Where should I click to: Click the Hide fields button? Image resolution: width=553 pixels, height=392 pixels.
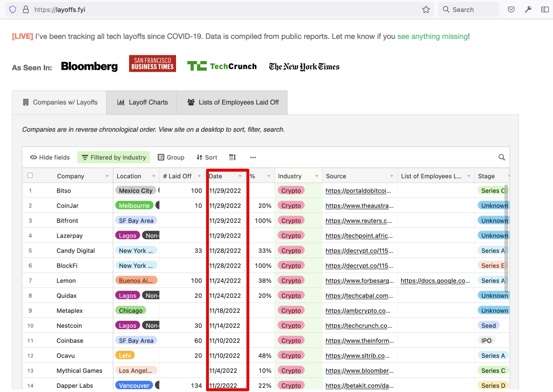point(50,158)
